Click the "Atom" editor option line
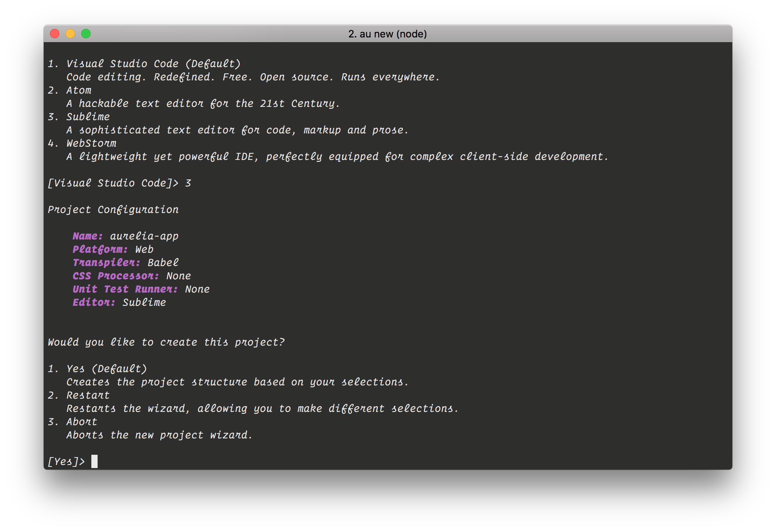 pos(79,90)
